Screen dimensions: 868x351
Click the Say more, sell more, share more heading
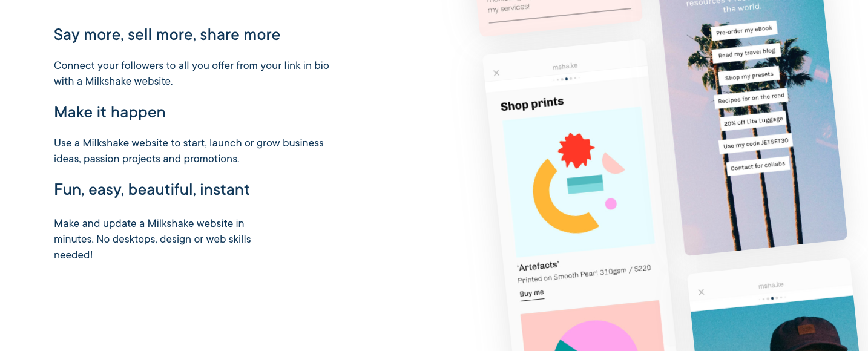click(x=167, y=34)
